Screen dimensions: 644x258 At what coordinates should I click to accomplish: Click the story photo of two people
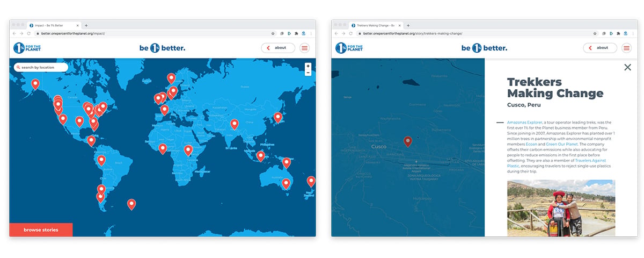pos(561,208)
